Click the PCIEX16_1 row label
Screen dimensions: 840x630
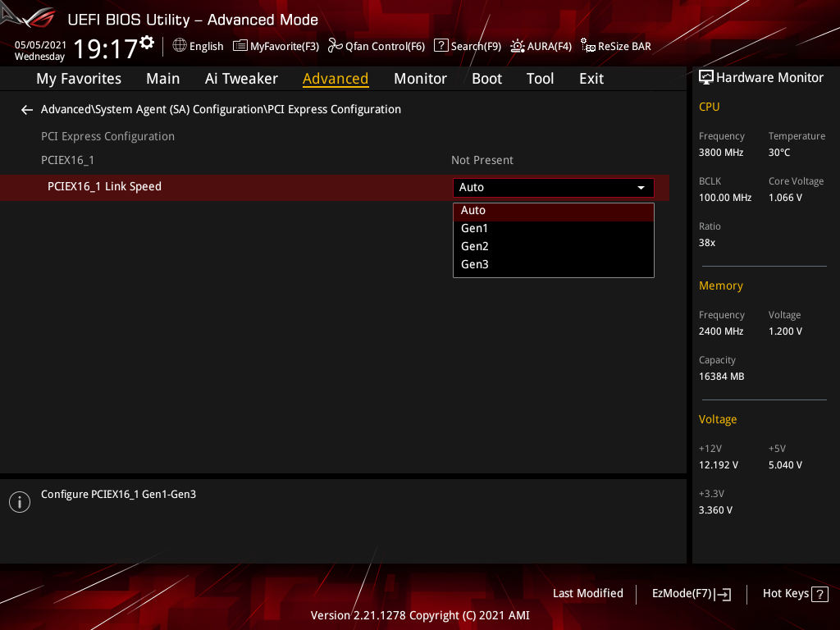(x=67, y=160)
